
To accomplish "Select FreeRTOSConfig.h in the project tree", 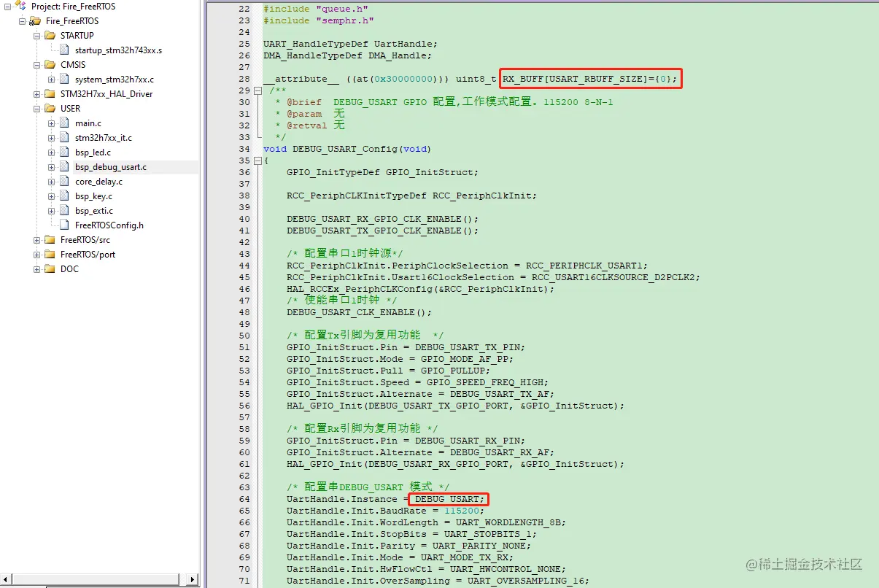I will pyautogui.click(x=109, y=225).
